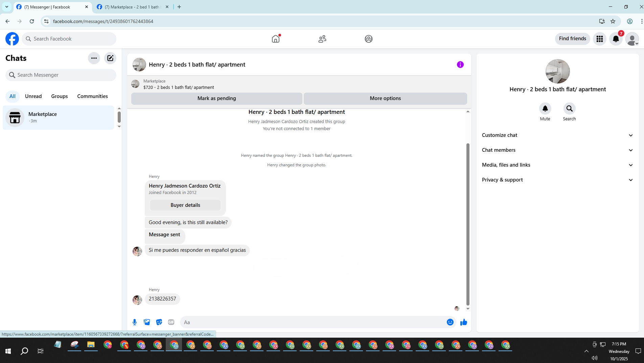Viewport: 644px width, 363px height.
Task: Select the Communities chats filter
Action: tap(93, 96)
